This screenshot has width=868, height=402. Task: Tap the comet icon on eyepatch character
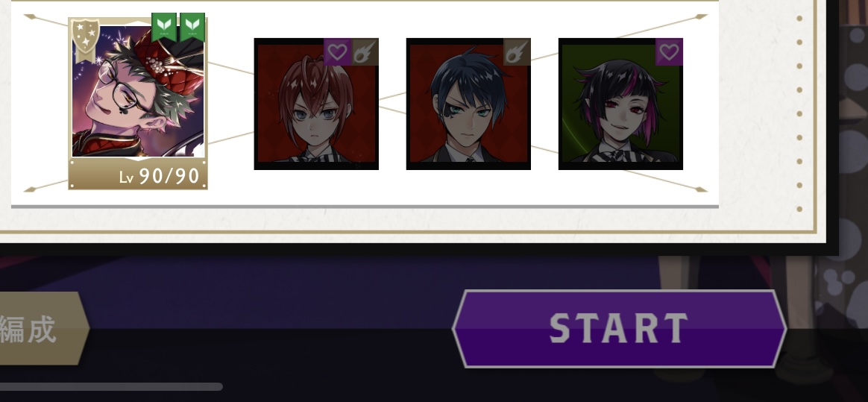pos(517,52)
